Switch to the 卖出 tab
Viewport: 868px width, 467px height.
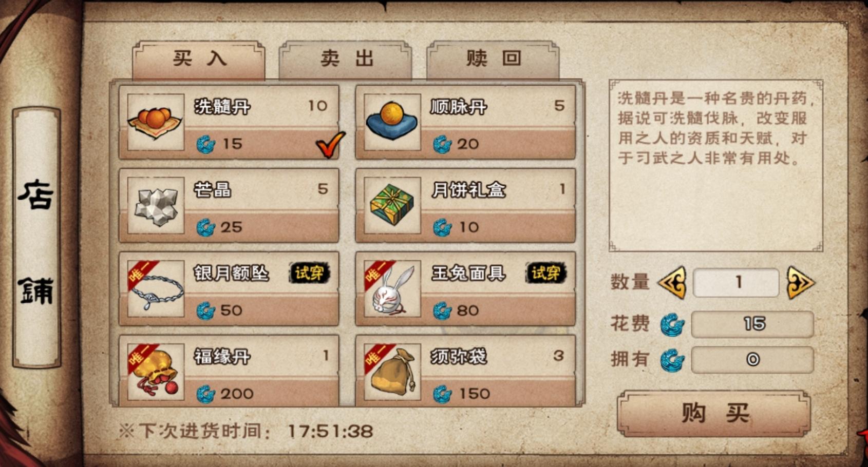(x=345, y=60)
